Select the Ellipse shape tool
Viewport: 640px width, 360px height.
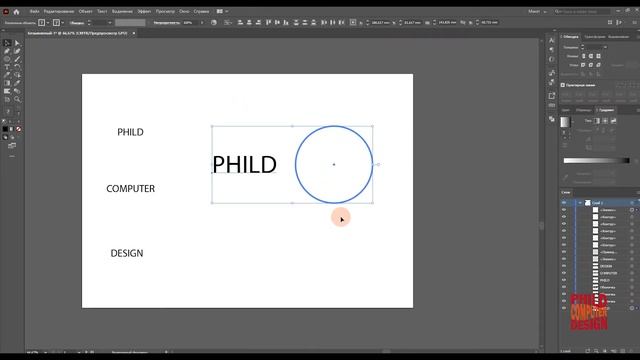point(7,59)
